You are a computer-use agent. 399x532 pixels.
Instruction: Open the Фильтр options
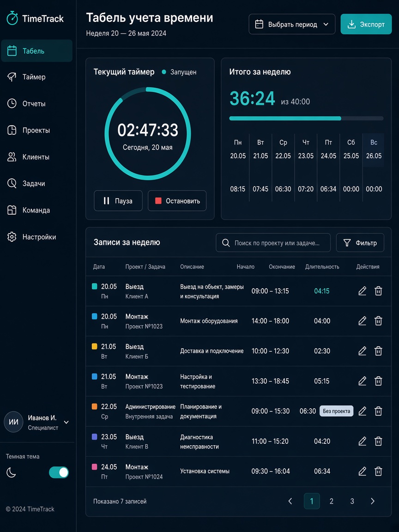(x=360, y=242)
